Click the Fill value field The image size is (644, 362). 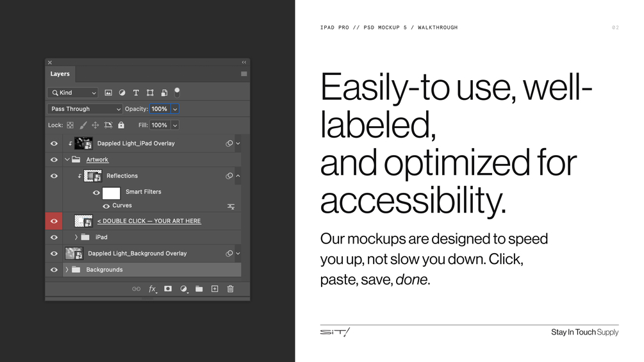[x=160, y=125]
